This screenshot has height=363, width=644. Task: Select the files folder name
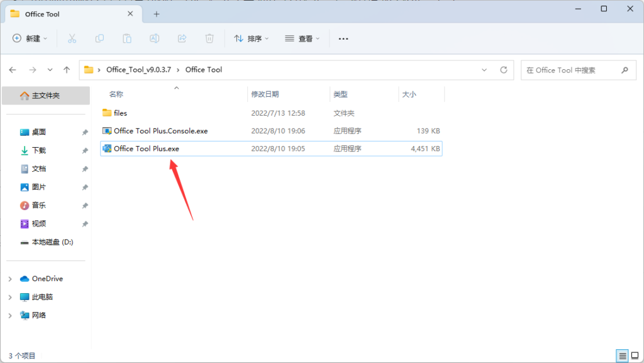coord(120,113)
